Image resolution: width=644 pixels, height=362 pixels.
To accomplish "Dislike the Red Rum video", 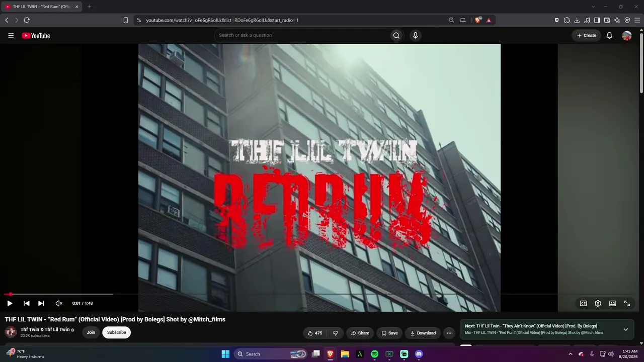I will tap(336, 333).
